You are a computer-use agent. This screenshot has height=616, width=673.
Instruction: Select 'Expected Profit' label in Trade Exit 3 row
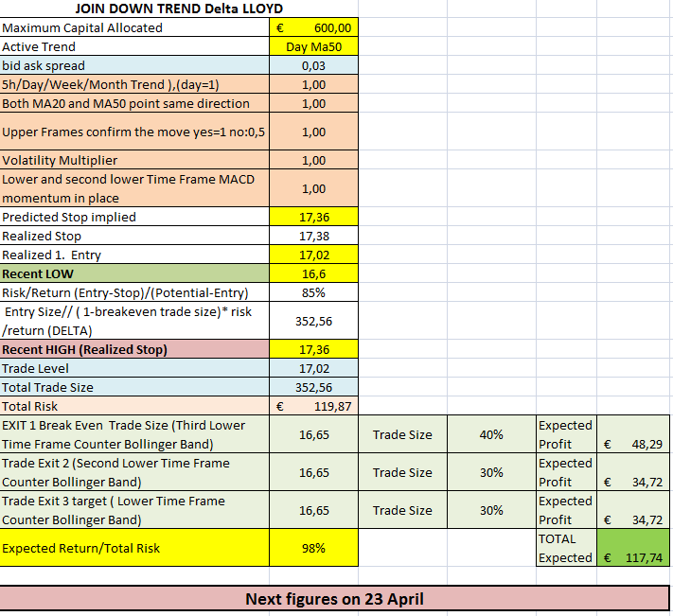pos(566,510)
